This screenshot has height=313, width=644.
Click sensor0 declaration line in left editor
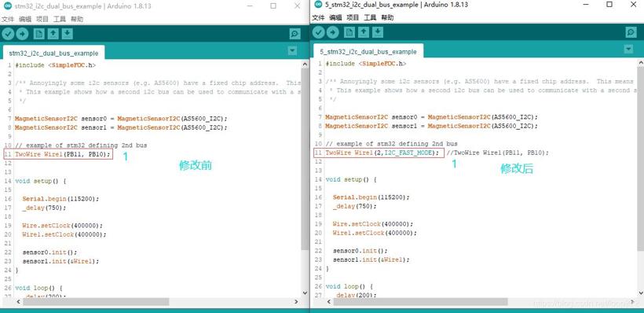(x=121, y=119)
